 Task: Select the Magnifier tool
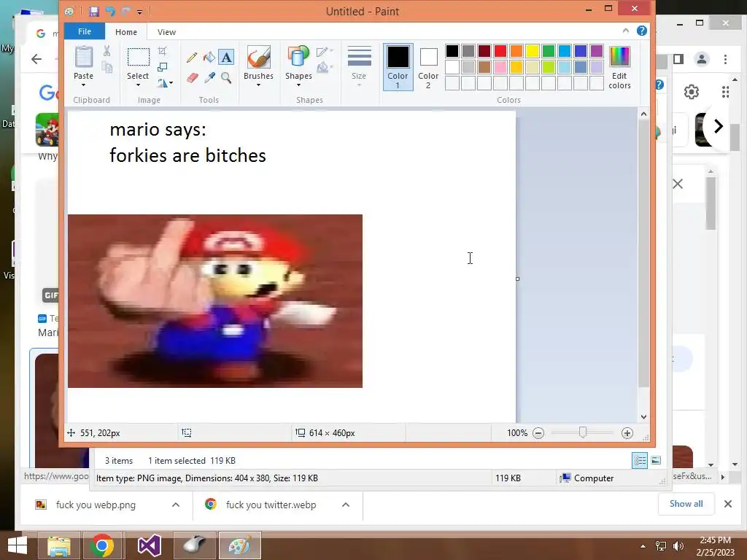click(x=226, y=77)
